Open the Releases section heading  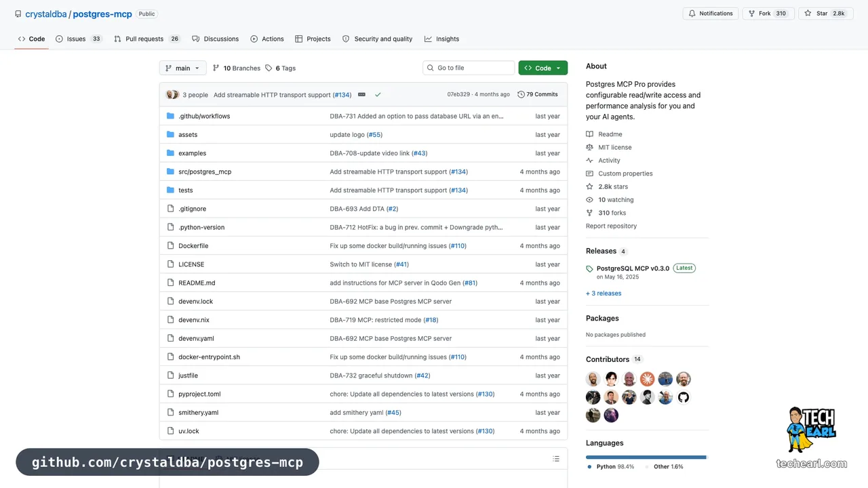tap(601, 251)
